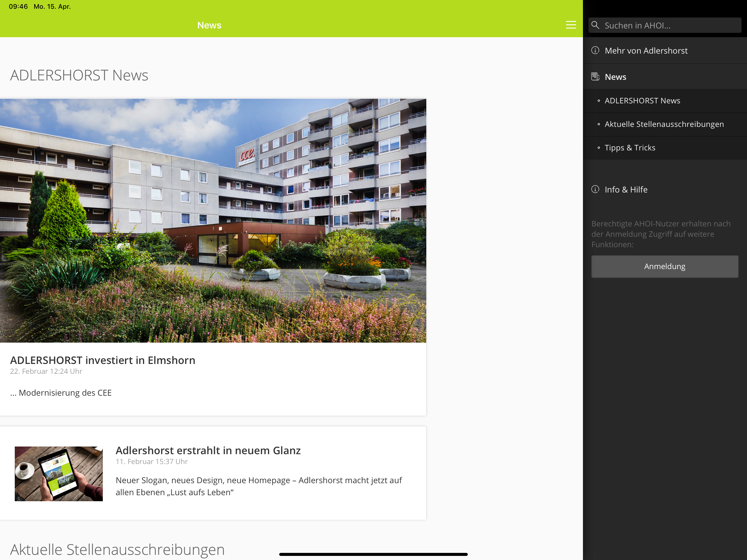Tap the tablet photo thumbnail
This screenshot has height=560, width=747.
[59, 474]
